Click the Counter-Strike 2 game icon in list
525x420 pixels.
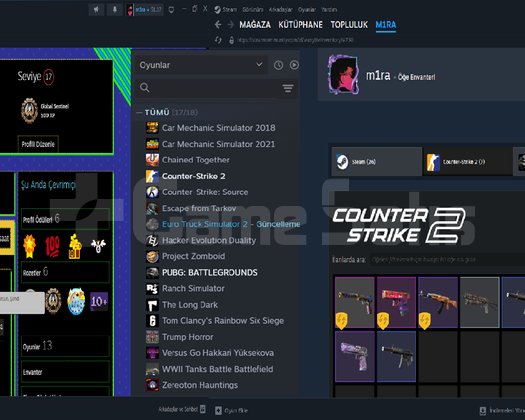click(152, 176)
